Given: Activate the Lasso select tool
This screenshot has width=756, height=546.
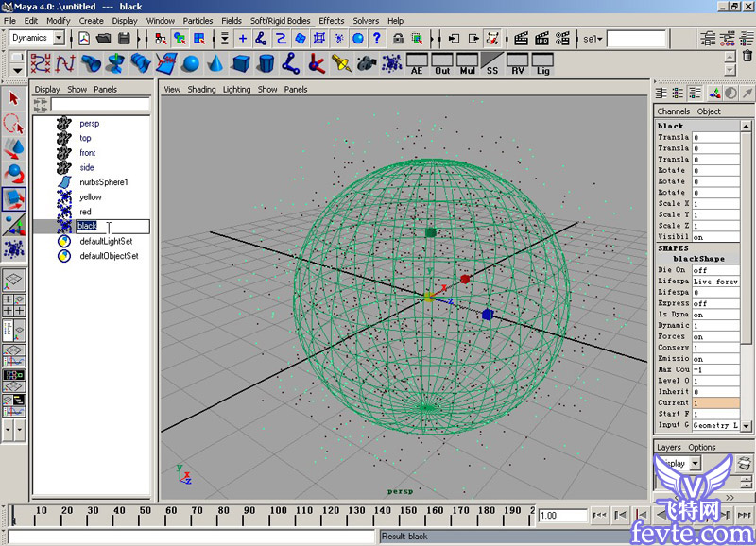Looking at the screenshot, I should [x=14, y=123].
